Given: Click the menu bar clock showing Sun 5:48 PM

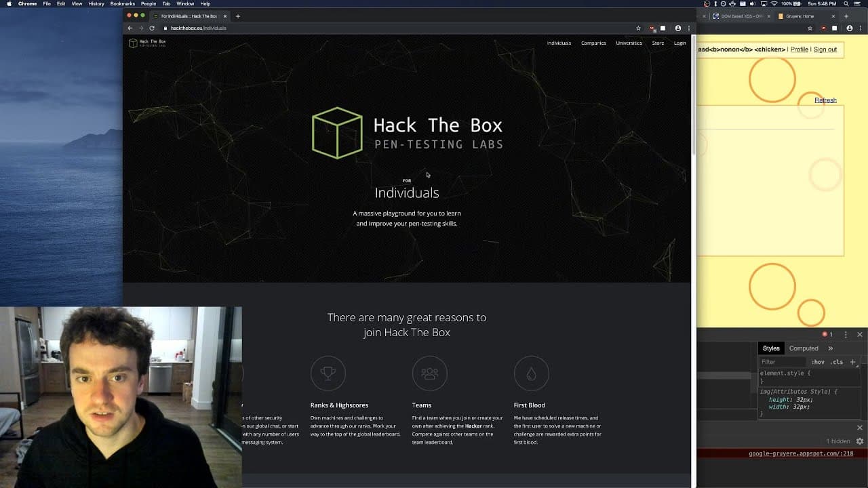Looking at the screenshot, I should click(822, 3).
